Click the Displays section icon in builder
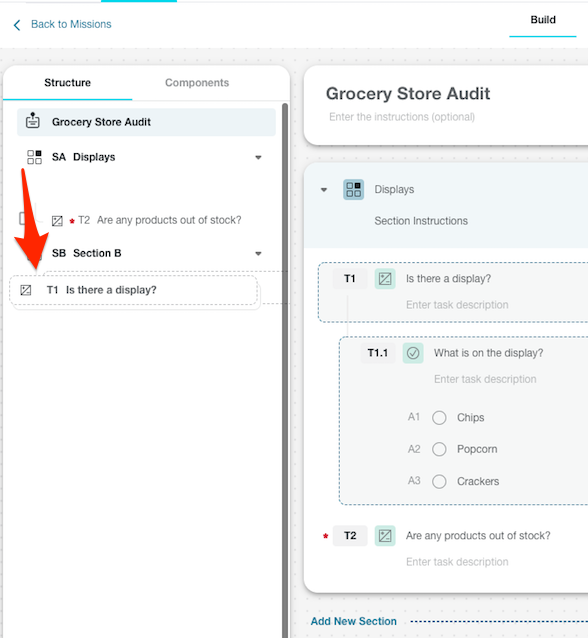Viewport: 588px width, 638px height. 353,190
